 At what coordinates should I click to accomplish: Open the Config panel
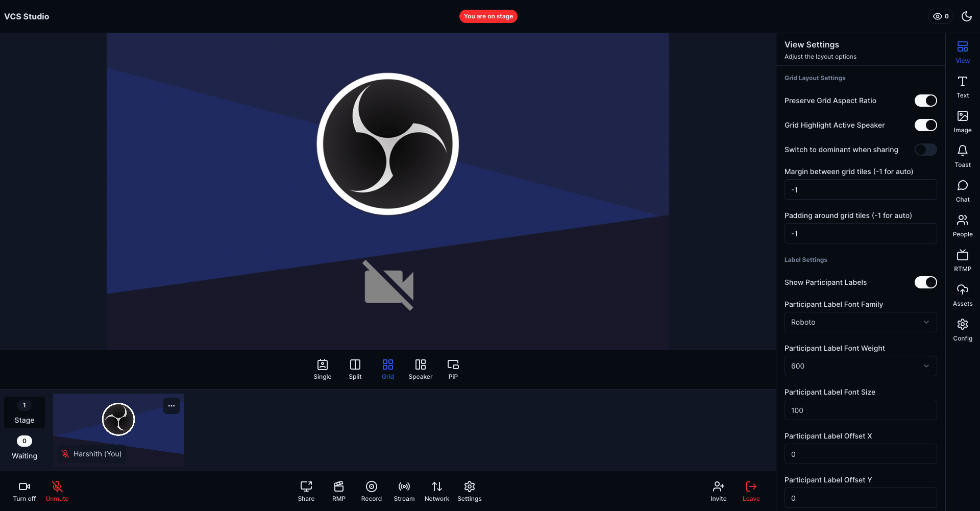coord(962,330)
